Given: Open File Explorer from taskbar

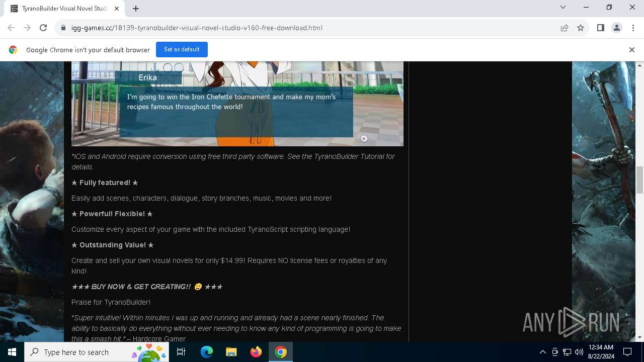Looking at the screenshot, I should coord(231,352).
